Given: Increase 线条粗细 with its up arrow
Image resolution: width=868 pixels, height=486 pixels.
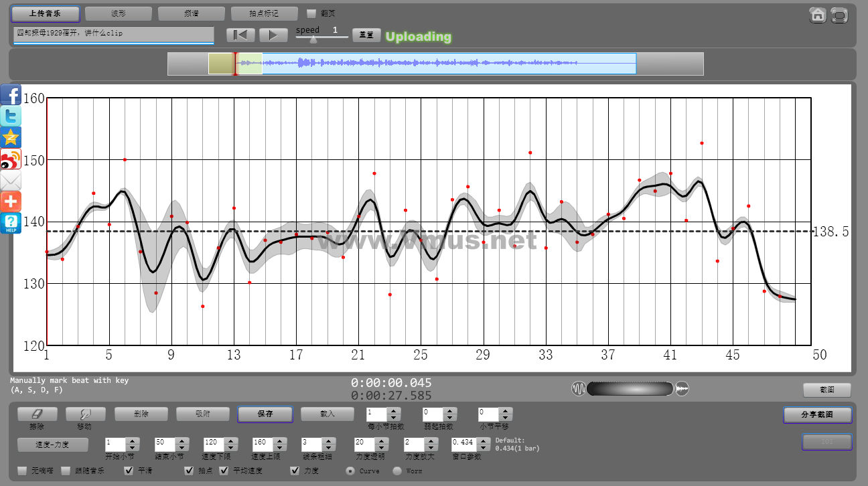Looking at the screenshot, I should pyautogui.click(x=330, y=440).
